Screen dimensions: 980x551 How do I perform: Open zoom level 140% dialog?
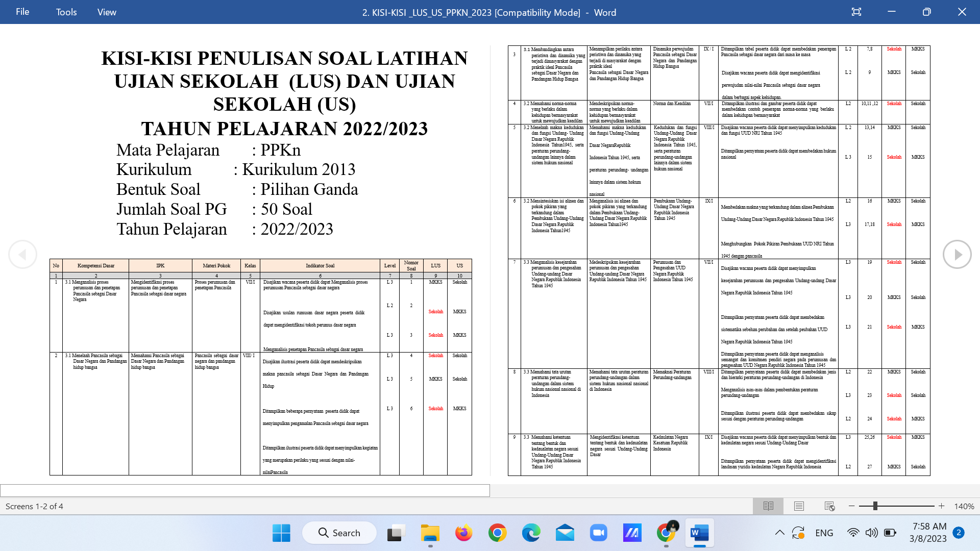click(x=964, y=506)
